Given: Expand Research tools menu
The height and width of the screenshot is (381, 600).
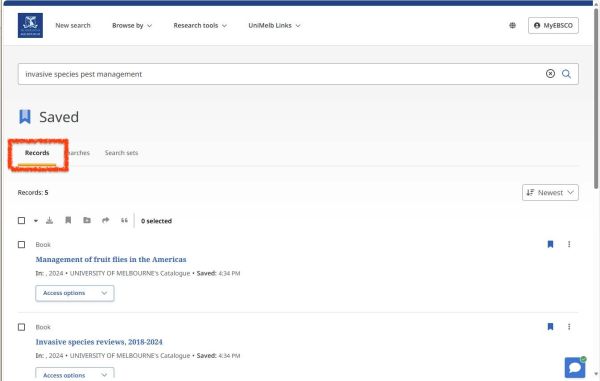Looking at the screenshot, I should [x=200, y=26].
